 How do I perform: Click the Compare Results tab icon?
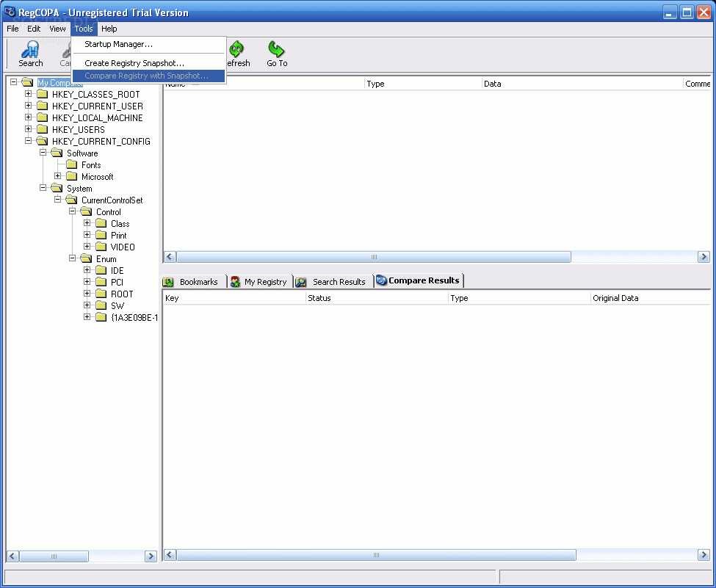click(381, 280)
